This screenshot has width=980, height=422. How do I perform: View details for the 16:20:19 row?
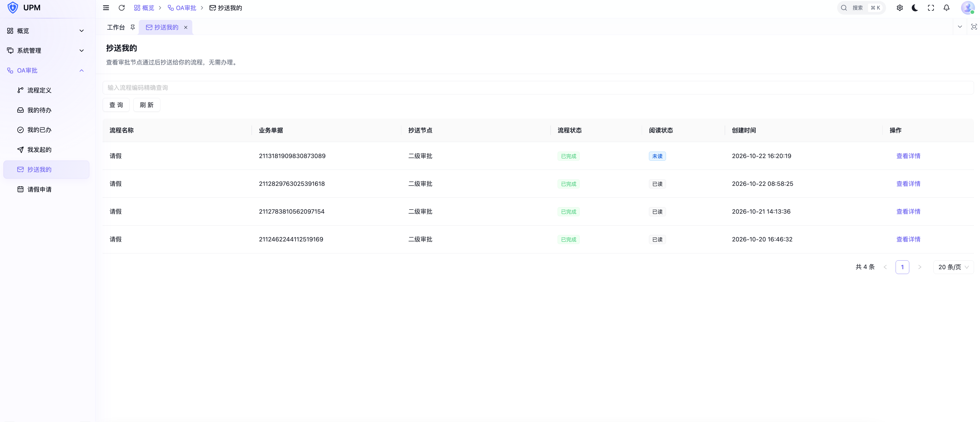908,156
